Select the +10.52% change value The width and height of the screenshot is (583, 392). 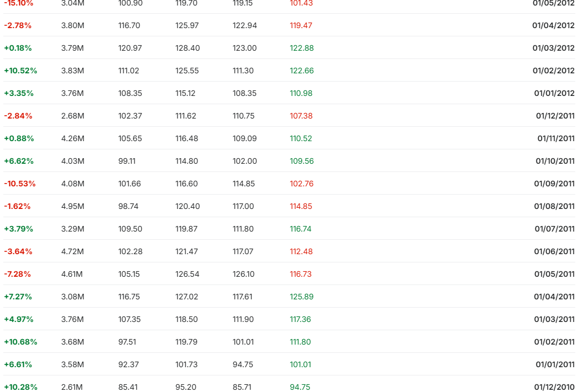(x=20, y=71)
